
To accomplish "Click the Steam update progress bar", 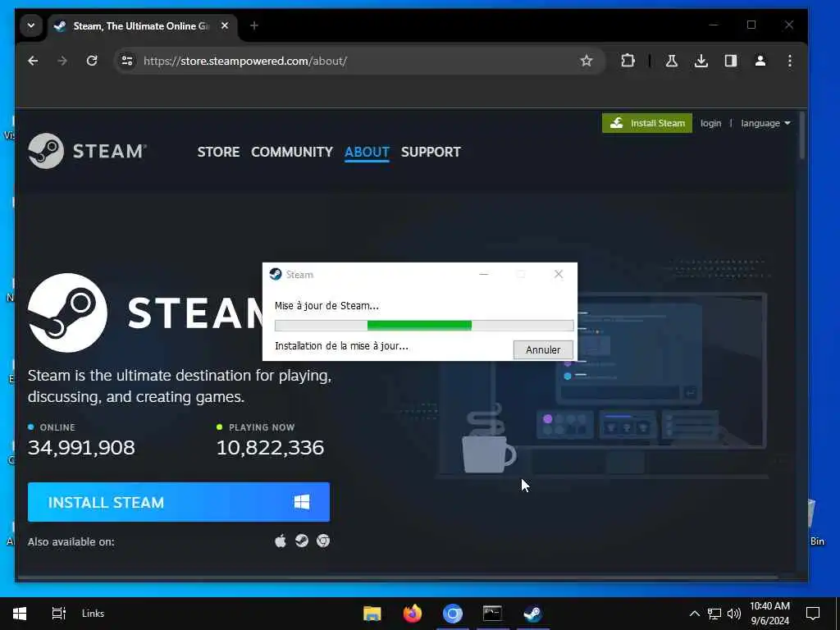I will [424, 325].
